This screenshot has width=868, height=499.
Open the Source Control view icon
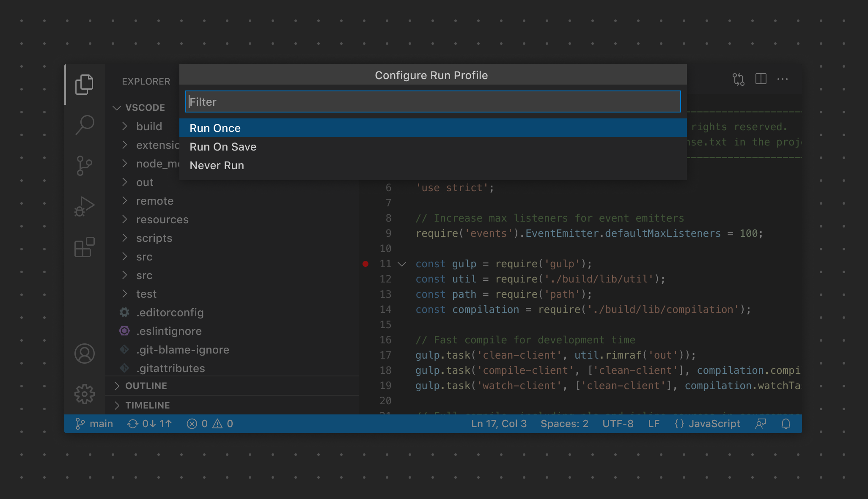84,165
